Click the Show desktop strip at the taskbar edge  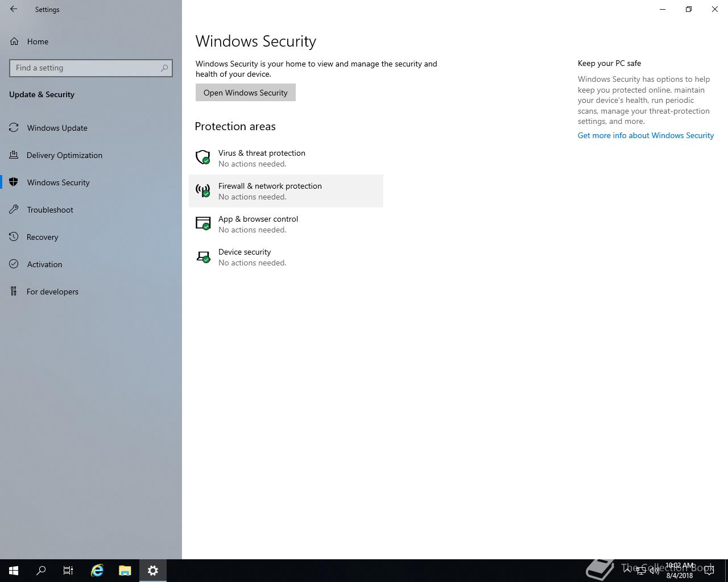726,571
